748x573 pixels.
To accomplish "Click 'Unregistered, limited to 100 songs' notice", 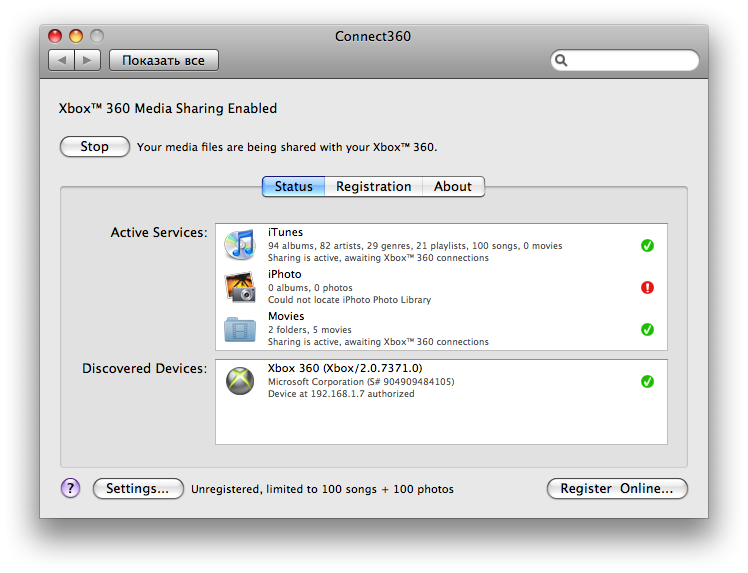I will [322, 489].
